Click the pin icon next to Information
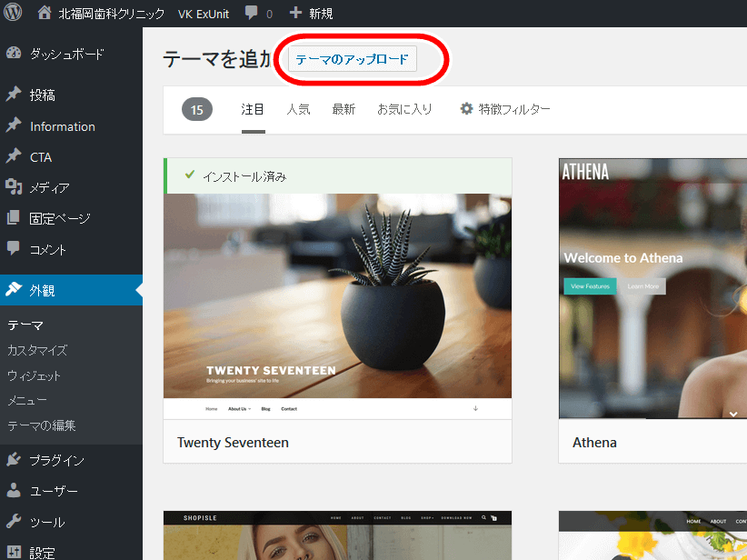 (x=14, y=125)
